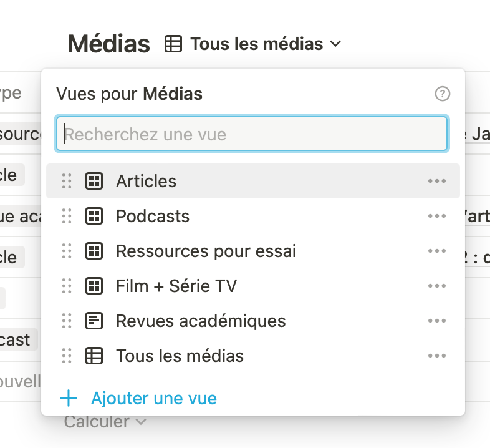The image size is (490, 448).
Task: Open options for the Articles view
Action: [x=436, y=181]
